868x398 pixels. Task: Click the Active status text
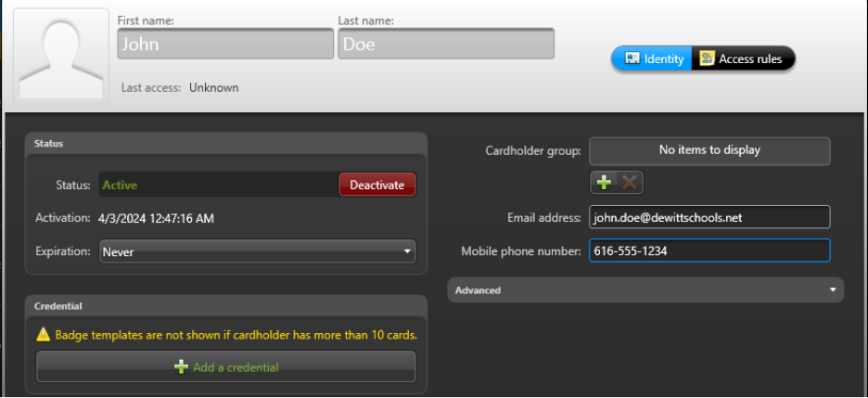coord(121,186)
